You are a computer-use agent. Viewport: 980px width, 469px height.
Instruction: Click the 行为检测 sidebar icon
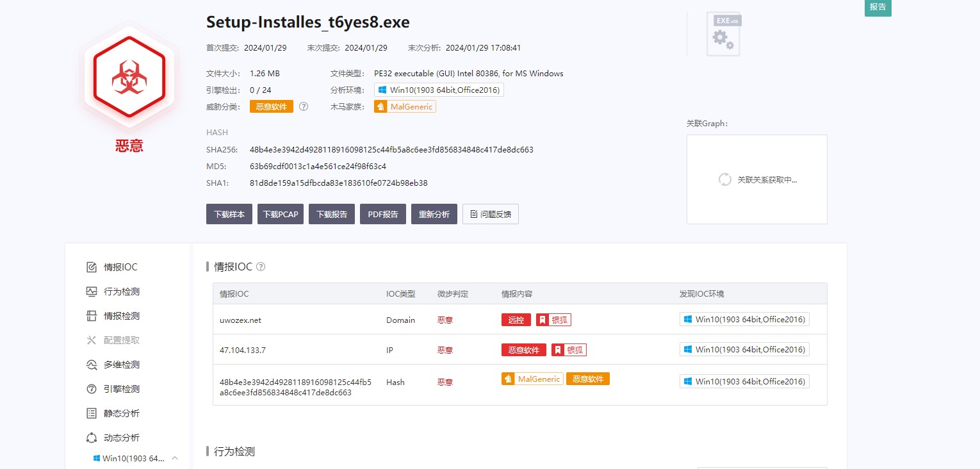pos(92,292)
